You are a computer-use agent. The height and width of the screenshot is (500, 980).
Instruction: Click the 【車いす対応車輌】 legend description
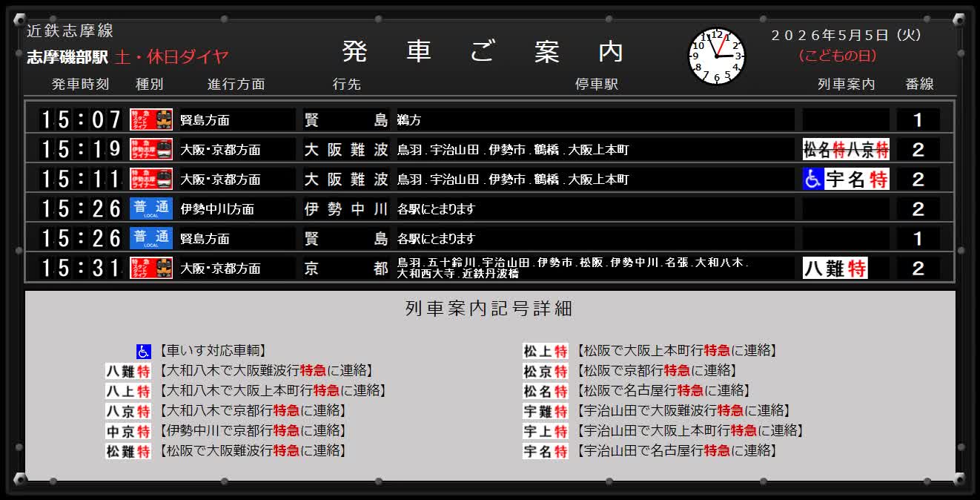pos(212,352)
